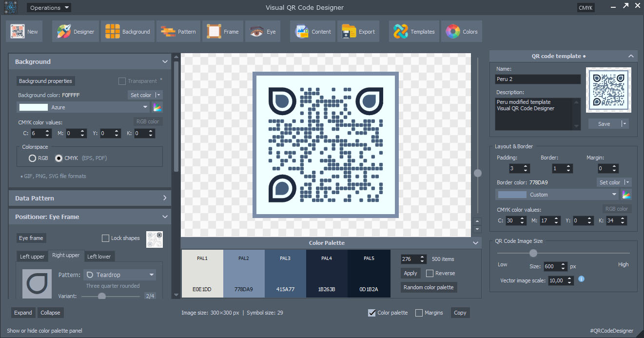644x338 pixels.
Task: Expand the Data Pattern panel
Action: pos(90,198)
